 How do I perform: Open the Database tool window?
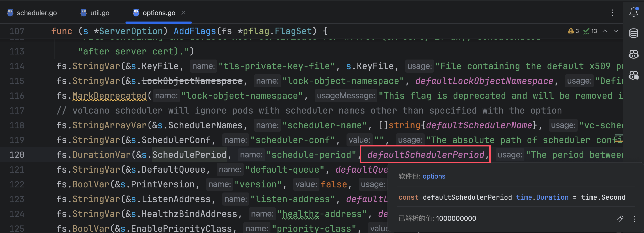point(633,33)
